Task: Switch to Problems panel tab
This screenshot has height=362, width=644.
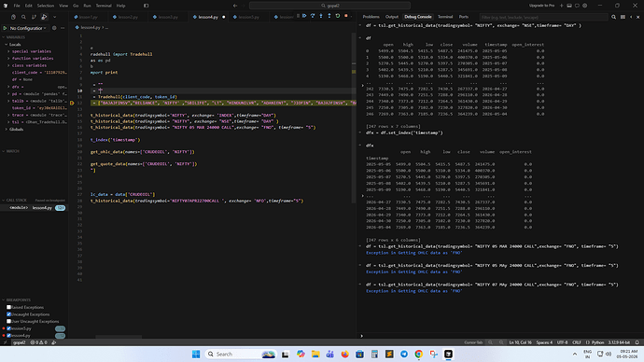Action: (371, 17)
